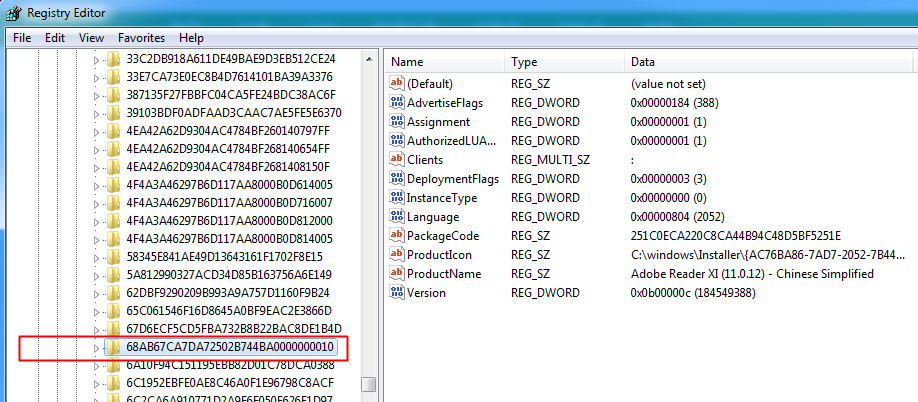
Task: Click folder icon of key 65C061546F16D8645A0BF9EAC2E3866D
Action: tap(113, 311)
